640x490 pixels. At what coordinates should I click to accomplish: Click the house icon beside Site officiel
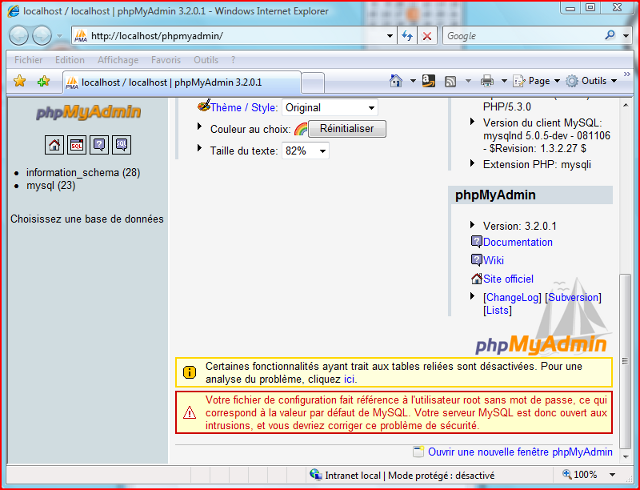476,278
